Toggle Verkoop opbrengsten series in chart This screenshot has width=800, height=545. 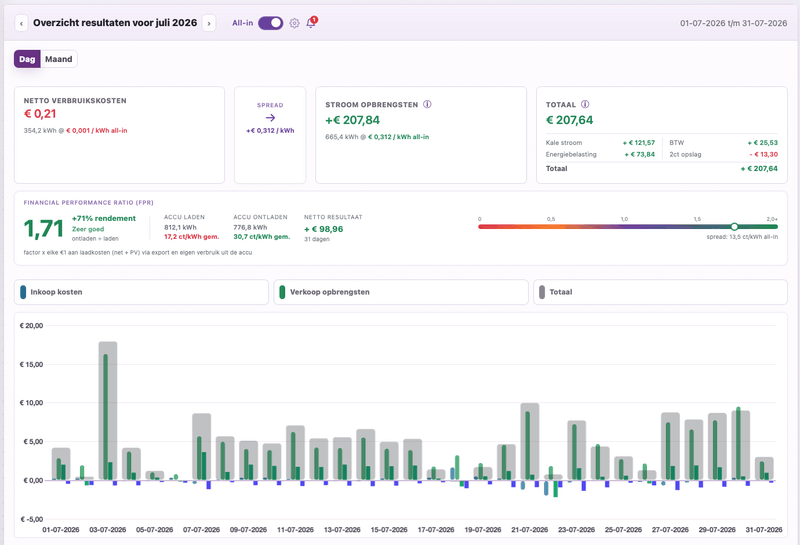[x=401, y=292]
